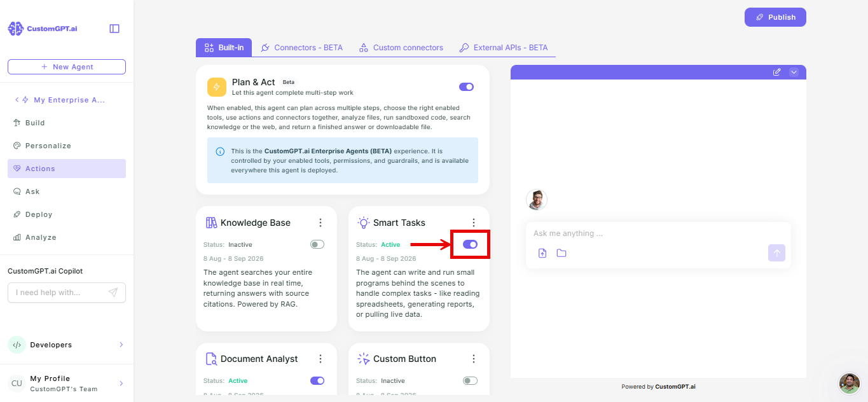Collapse the sidebar panel icon
Image resolution: width=868 pixels, height=402 pixels.
coord(114,29)
